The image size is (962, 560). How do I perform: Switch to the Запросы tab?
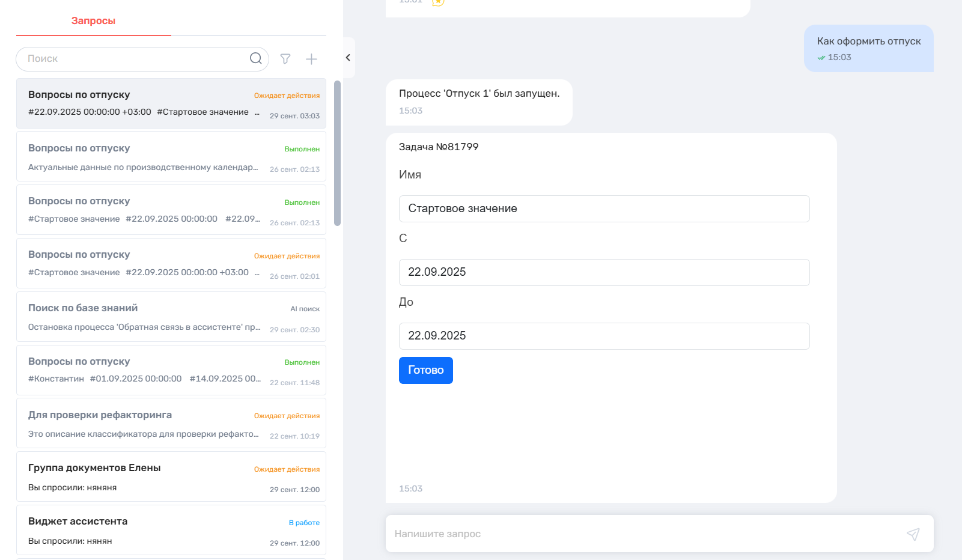click(93, 21)
